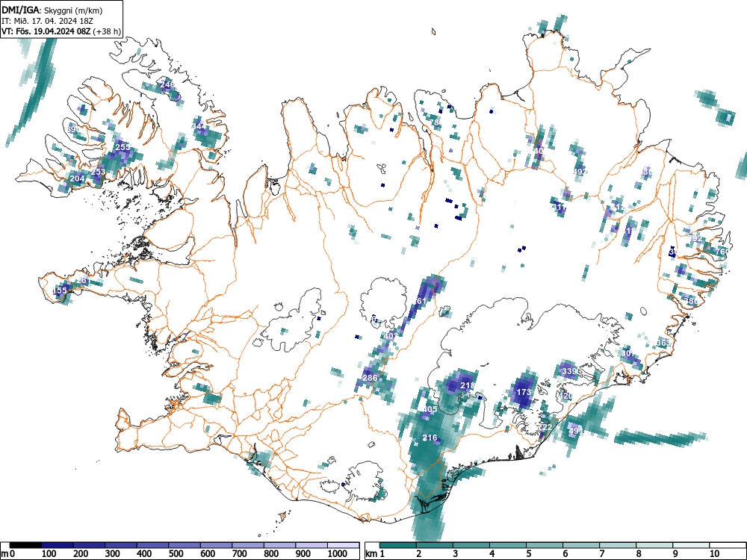The image size is (747, 560).
Task: Click the map value 492 in the northeast
Action: 580,172
